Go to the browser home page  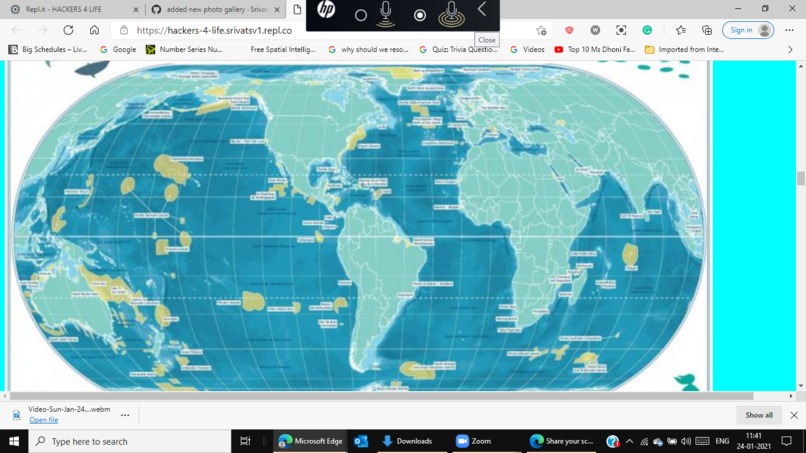click(94, 30)
